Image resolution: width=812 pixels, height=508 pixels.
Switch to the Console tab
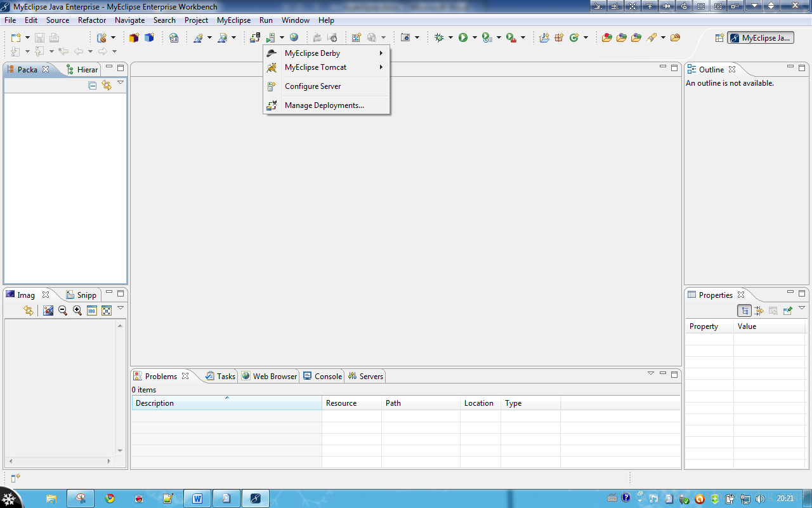322,377
